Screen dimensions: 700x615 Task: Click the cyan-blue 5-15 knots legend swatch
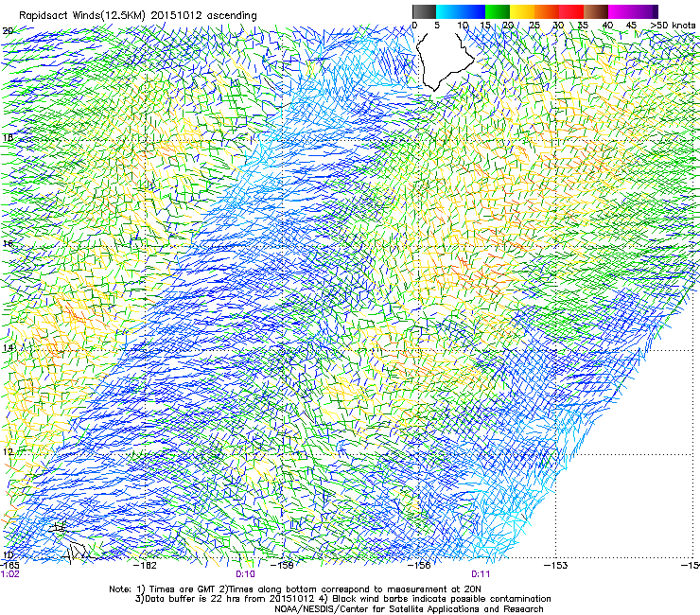tap(461, 11)
